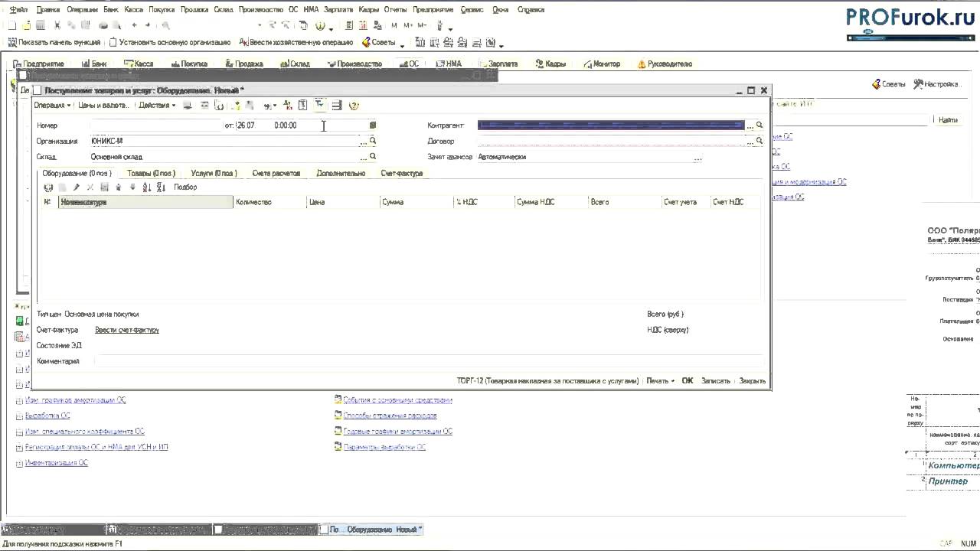Image resolution: width=980 pixels, height=551 pixels.
Task: Open the Договор selection ellipsis button
Action: pyautogui.click(x=750, y=142)
